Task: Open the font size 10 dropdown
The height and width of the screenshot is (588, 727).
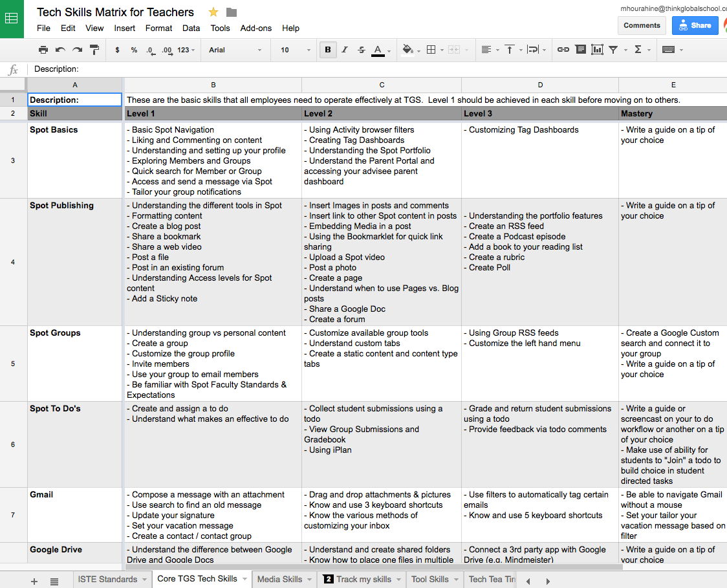Action: (x=296, y=50)
